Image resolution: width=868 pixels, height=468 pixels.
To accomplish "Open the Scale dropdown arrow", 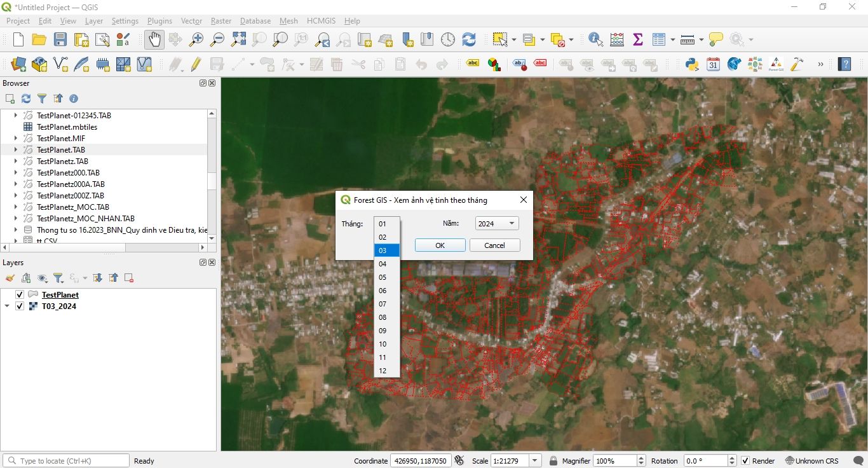I will pyautogui.click(x=535, y=461).
